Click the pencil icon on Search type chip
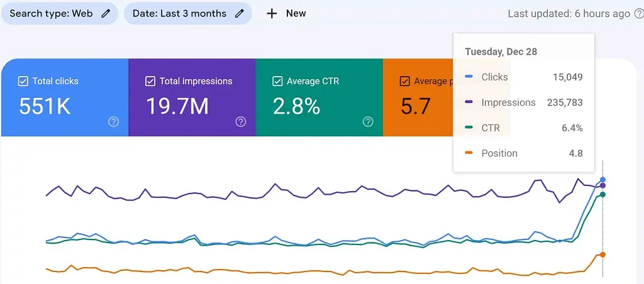 click(105, 13)
